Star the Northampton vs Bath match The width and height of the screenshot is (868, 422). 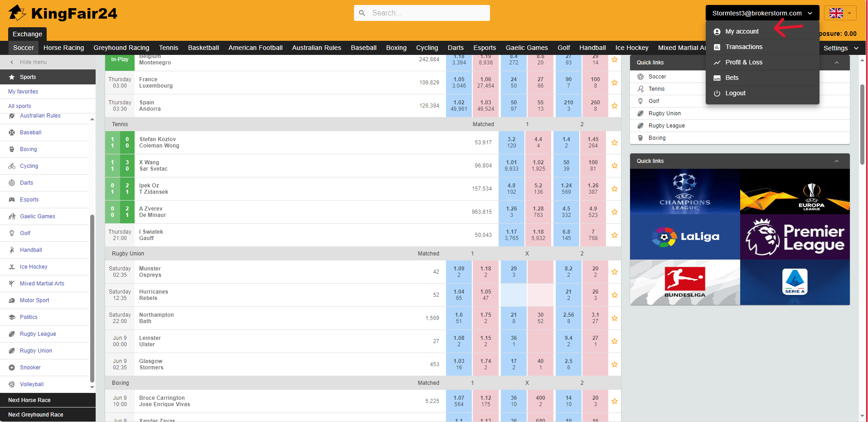pos(615,318)
